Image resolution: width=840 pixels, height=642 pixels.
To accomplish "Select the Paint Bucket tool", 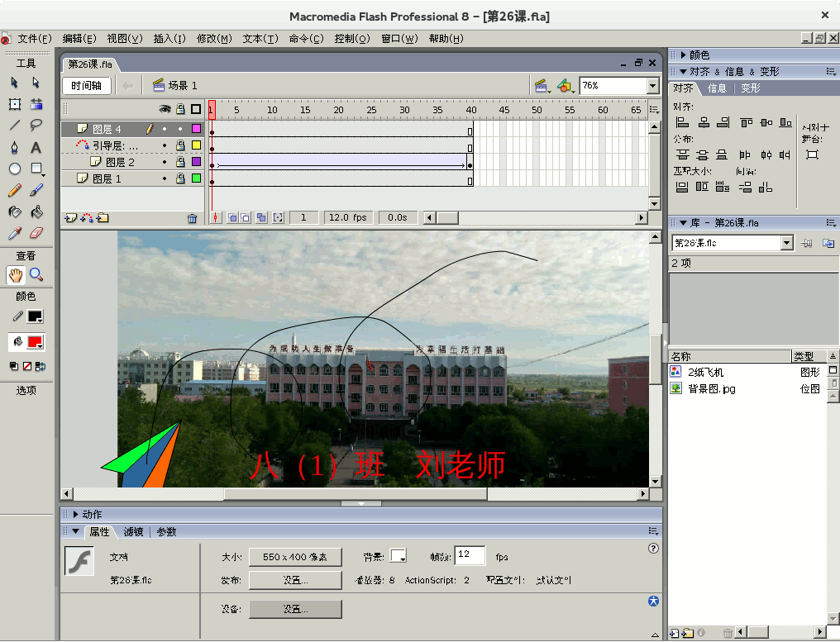I will (36, 212).
